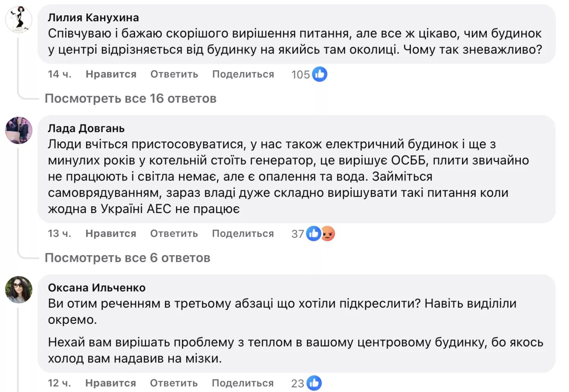Click 'Ответить' under Оксана's comment
Image resolution: width=569 pixels, height=392 pixels.
(174, 383)
